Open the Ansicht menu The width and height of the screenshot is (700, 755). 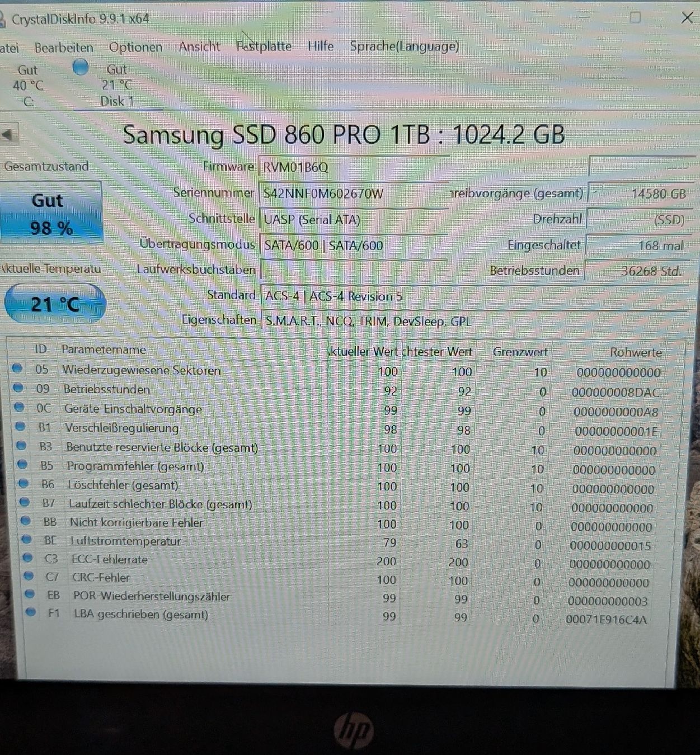click(x=199, y=46)
